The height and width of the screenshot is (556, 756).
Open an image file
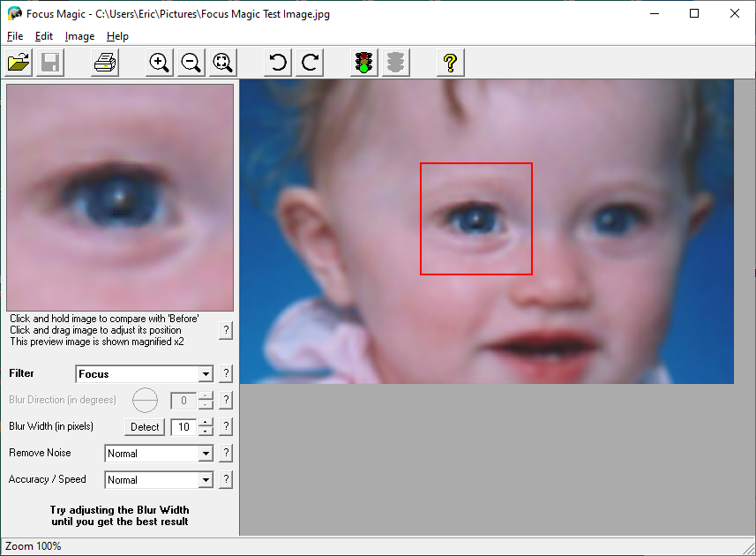click(x=18, y=62)
